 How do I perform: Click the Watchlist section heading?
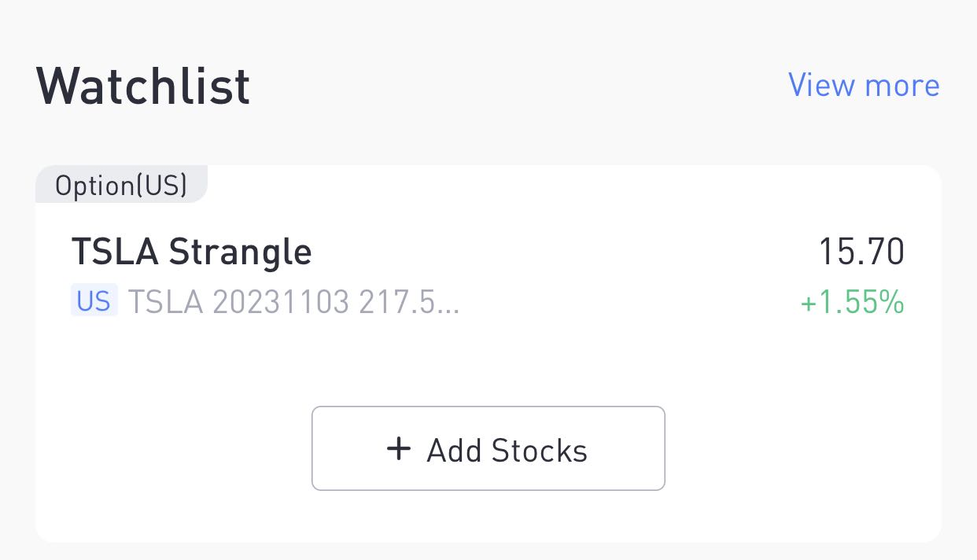pos(143,86)
